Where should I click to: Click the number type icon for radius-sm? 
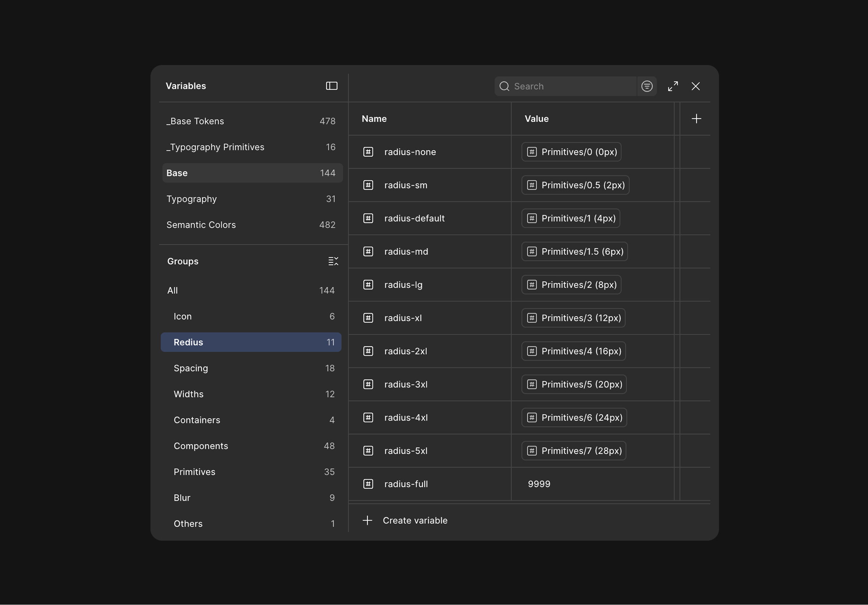pos(368,185)
